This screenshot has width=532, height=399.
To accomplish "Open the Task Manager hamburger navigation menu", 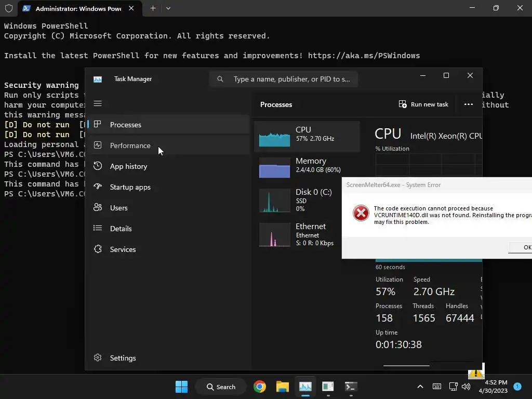I will click(x=98, y=103).
